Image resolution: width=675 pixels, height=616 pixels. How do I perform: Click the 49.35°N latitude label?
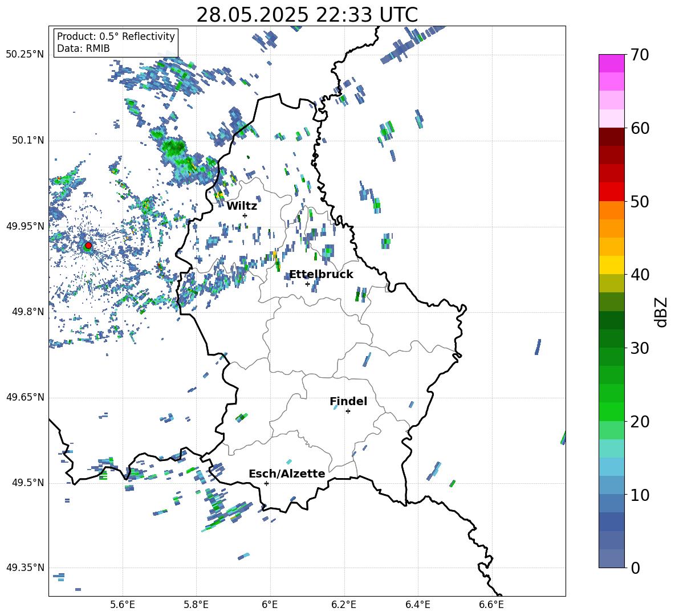point(25,568)
